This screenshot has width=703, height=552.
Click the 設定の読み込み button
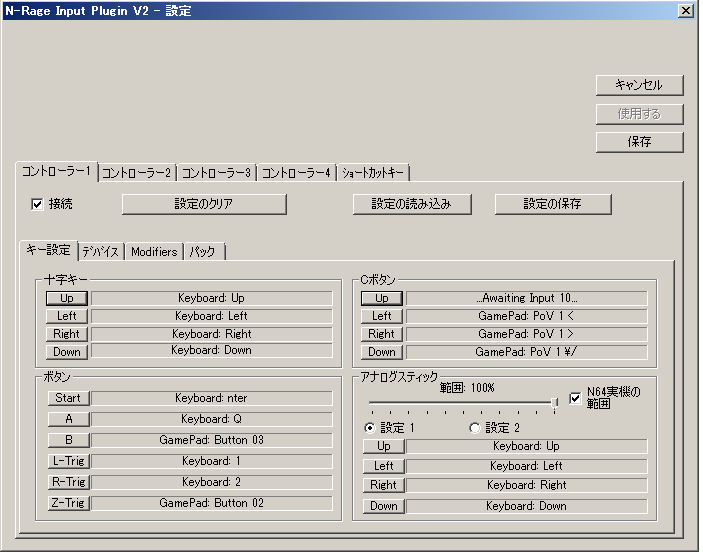coord(412,204)
